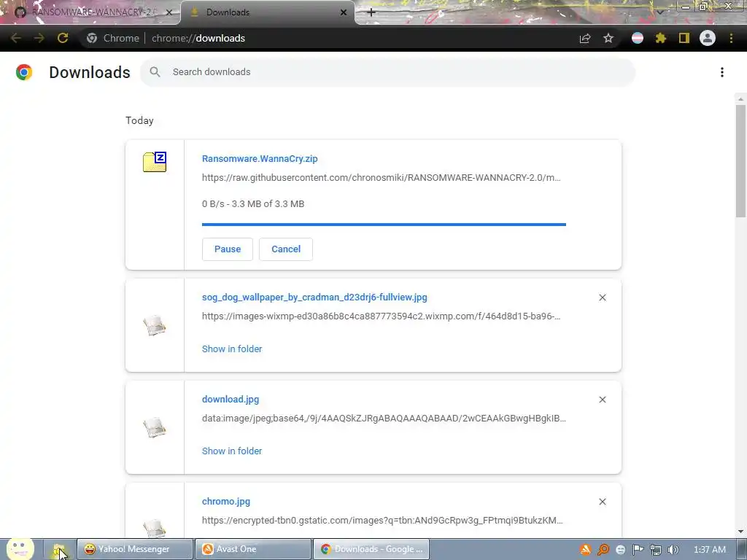Click the magnifier tray icon

(x=603, y=550)
